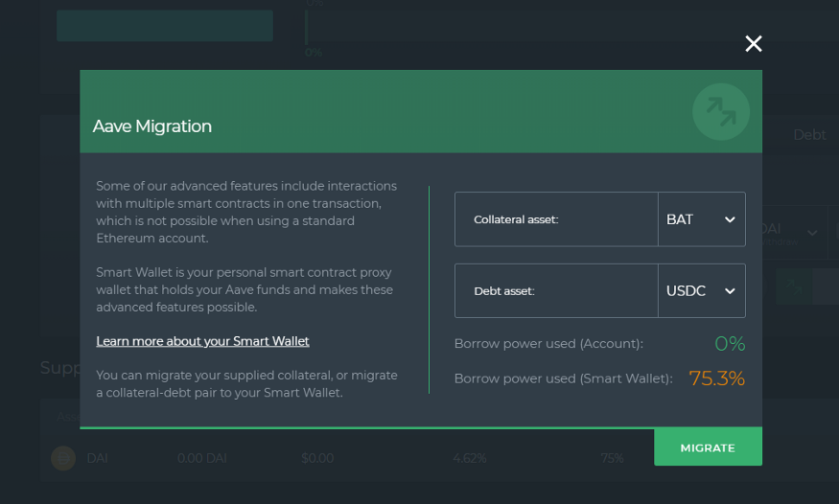839x504 pixels.
Task: Close the Aave Migration dialog with X
Action: tap(754, 44)
